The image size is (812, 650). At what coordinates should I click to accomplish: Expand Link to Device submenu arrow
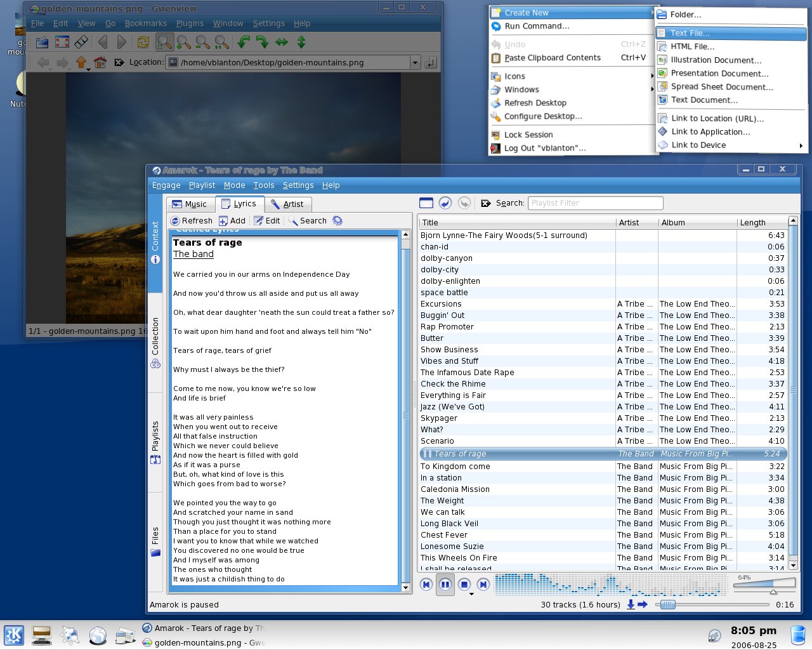pyautogui.click(x=801, y=145)
